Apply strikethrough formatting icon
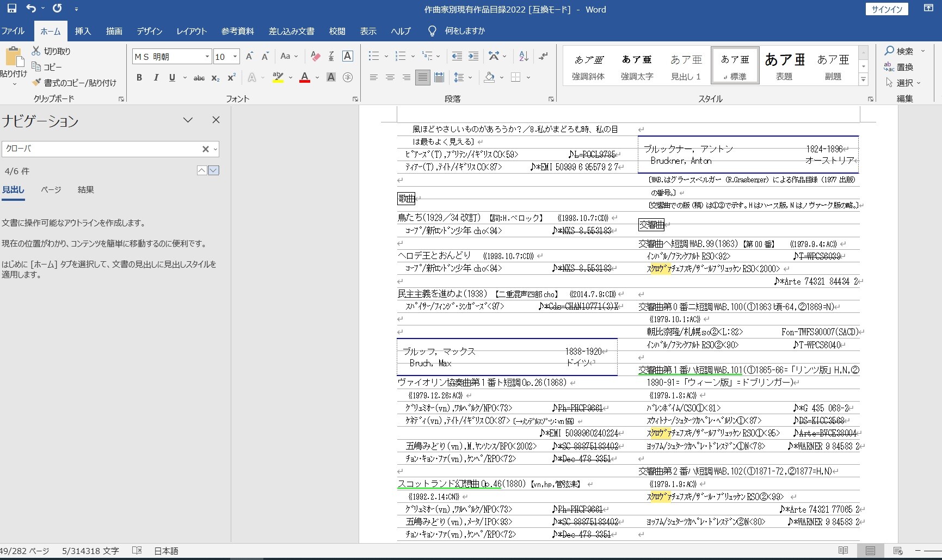Viewport: 942px width, 560px height. (199, 78)
